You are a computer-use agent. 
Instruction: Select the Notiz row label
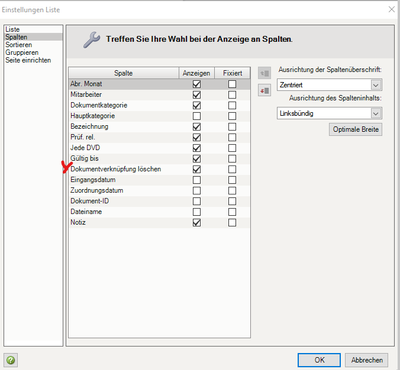[78, 222]
